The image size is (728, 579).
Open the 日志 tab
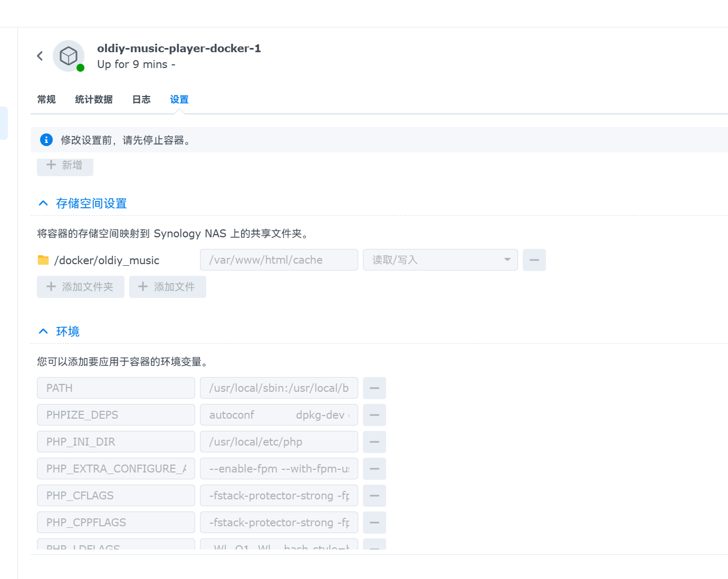point(141,99)
